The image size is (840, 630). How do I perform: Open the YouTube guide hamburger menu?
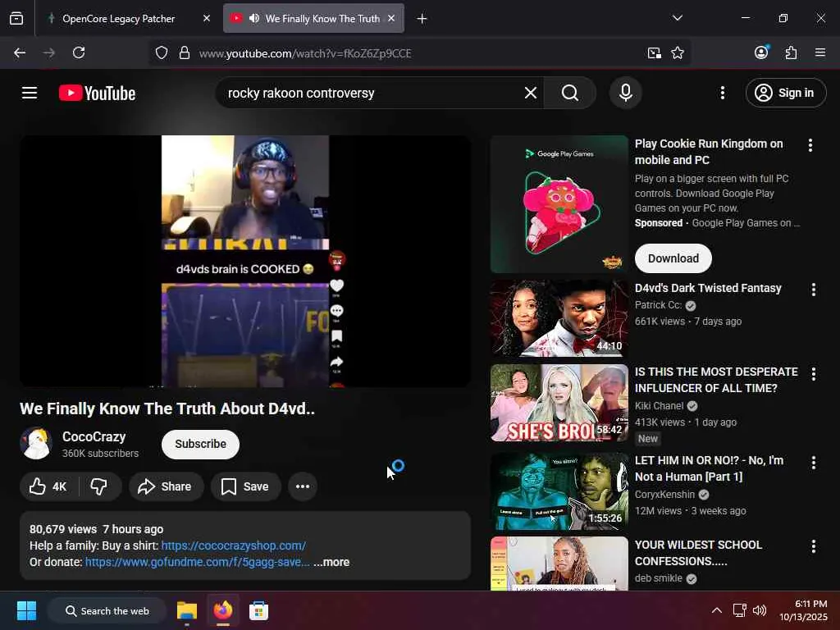30,93
